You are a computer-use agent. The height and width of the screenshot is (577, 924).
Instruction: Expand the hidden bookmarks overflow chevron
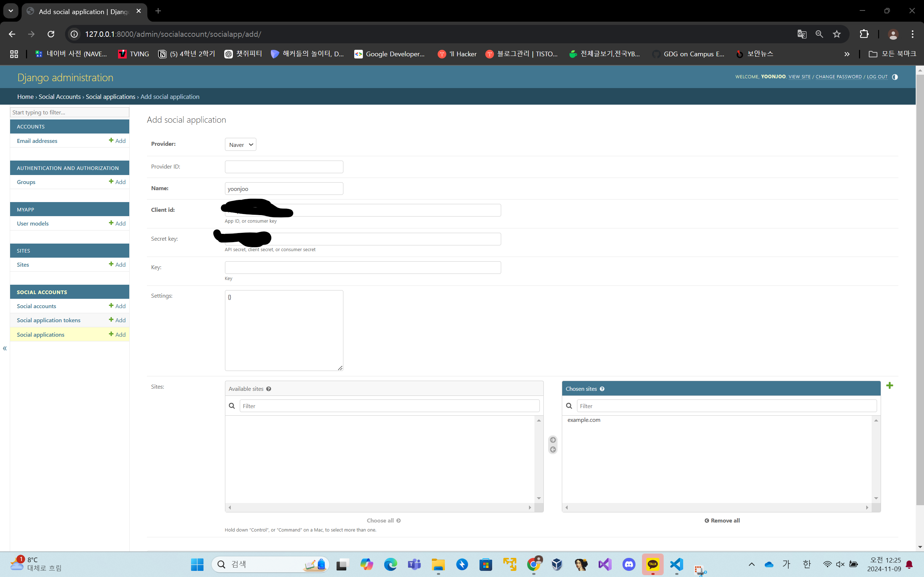click(x=846, y=54)
